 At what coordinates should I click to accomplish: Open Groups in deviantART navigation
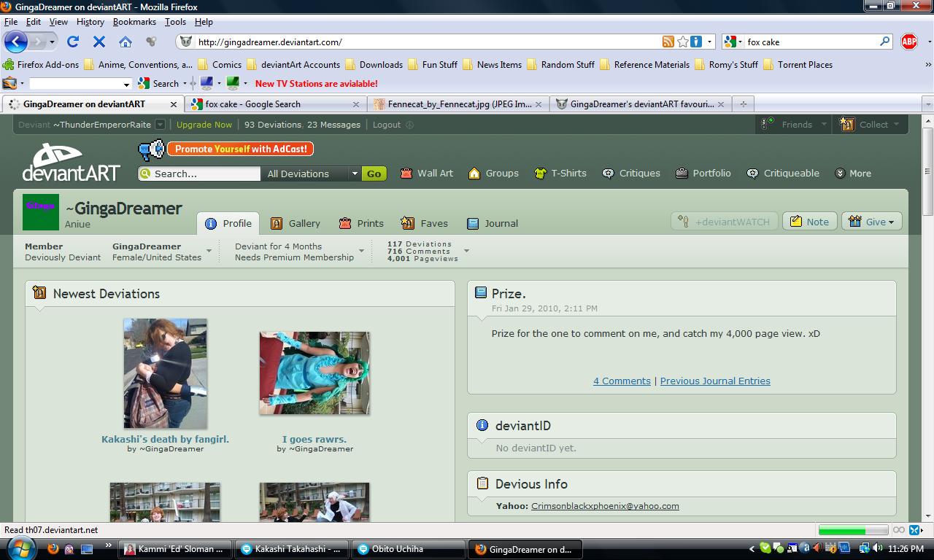pyautogui.click(x=493, y=173)
